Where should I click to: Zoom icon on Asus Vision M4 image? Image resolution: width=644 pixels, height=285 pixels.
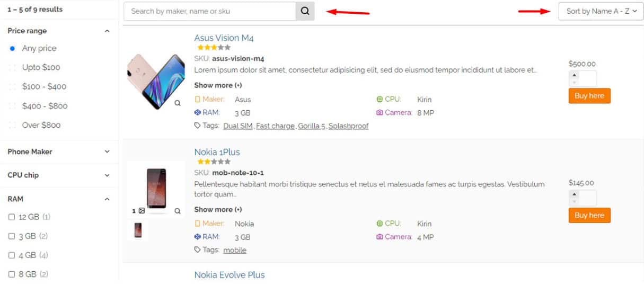pyautogui.click(x=178, y=103)
